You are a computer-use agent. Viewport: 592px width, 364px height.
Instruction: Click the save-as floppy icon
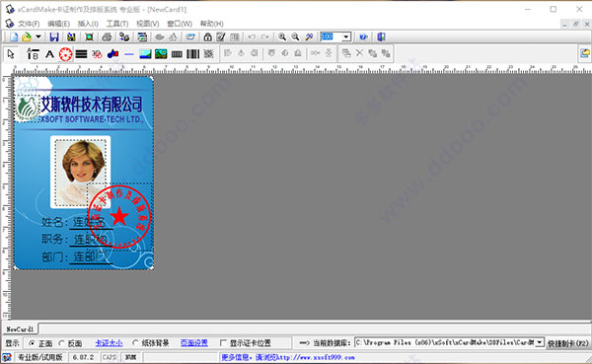71,36
